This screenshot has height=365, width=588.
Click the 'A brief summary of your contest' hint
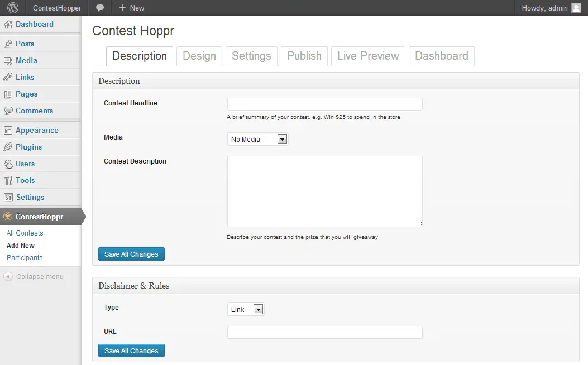point(313,117)
